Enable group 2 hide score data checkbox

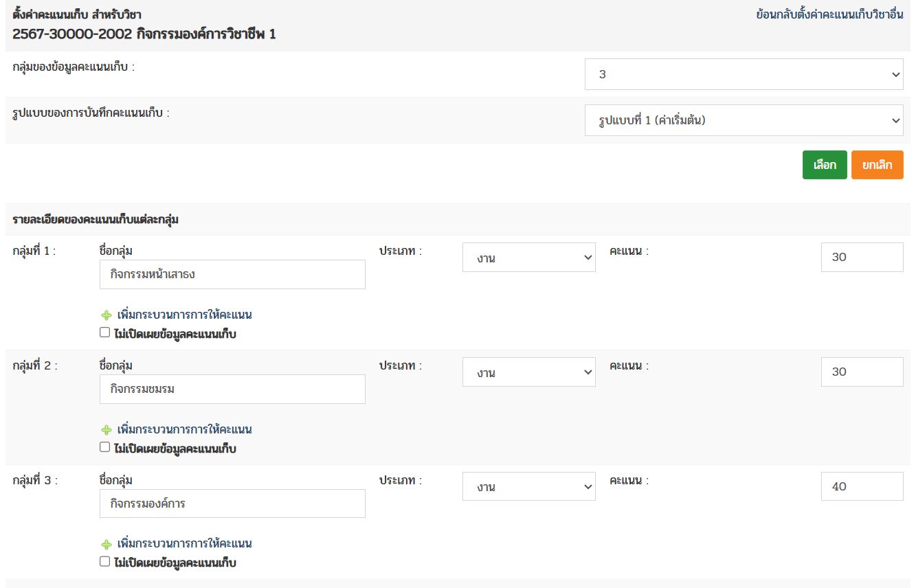pos(104,447)
